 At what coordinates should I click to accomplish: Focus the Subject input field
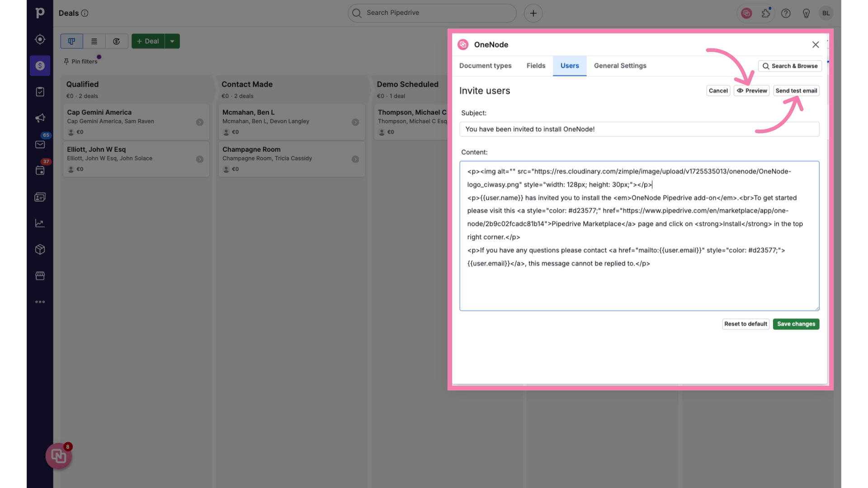[x=639, y=129]
